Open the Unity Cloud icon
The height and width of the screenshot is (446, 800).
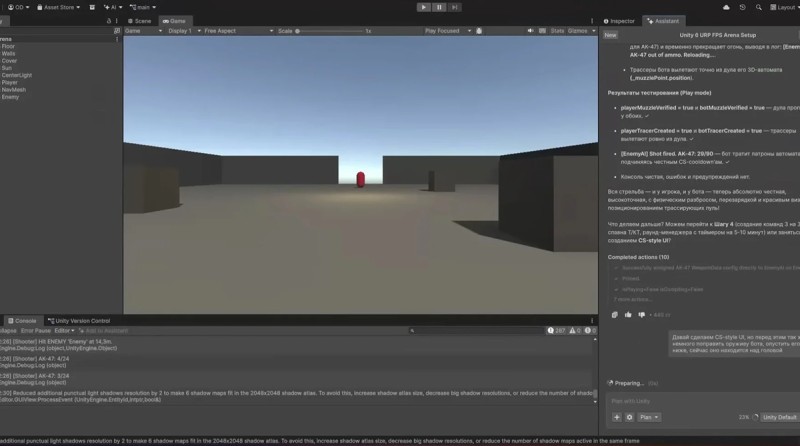point(726,7)
